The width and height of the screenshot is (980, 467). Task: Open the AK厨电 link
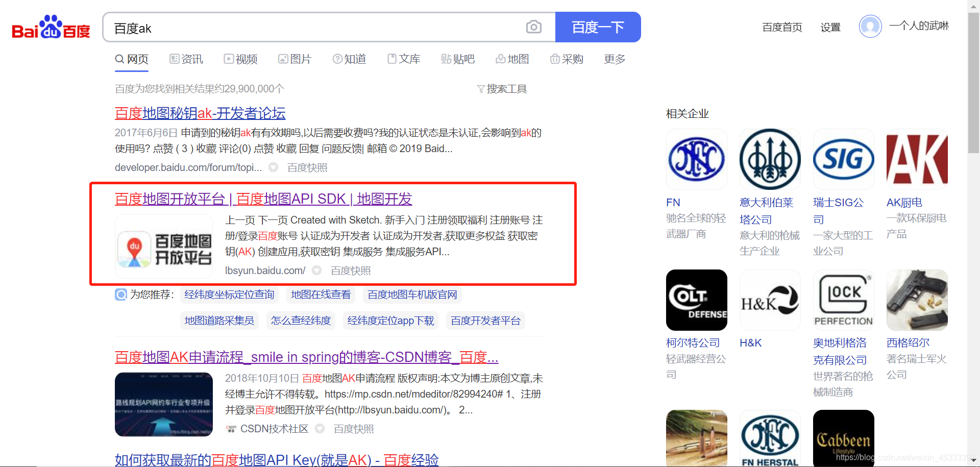point(904,203)
